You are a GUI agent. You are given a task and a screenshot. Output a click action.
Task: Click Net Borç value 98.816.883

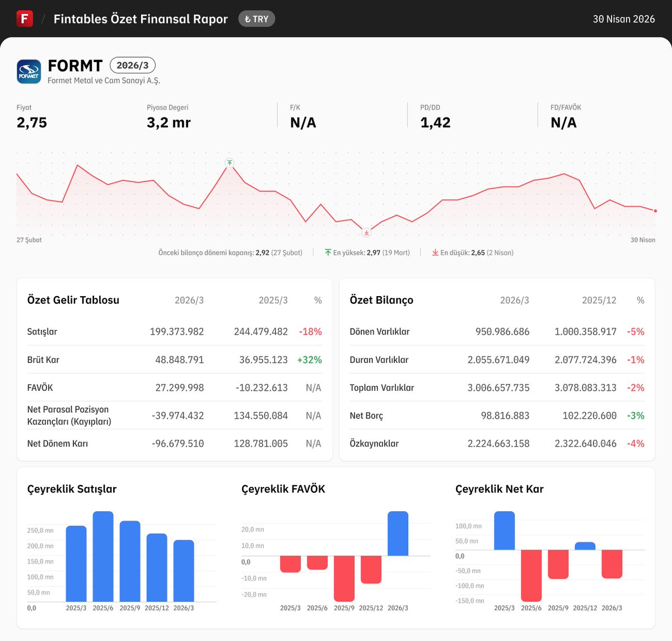(x=505, y=415)
